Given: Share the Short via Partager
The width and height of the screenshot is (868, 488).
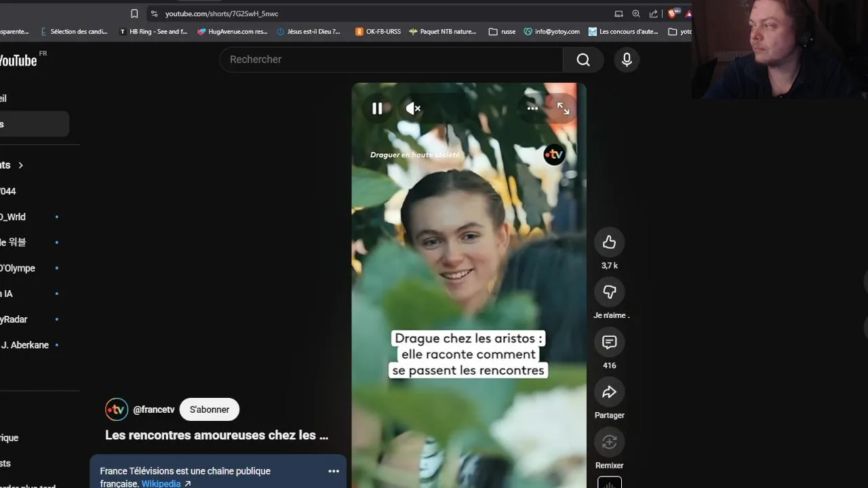Looking at the screenshot, I should point(609,392).
